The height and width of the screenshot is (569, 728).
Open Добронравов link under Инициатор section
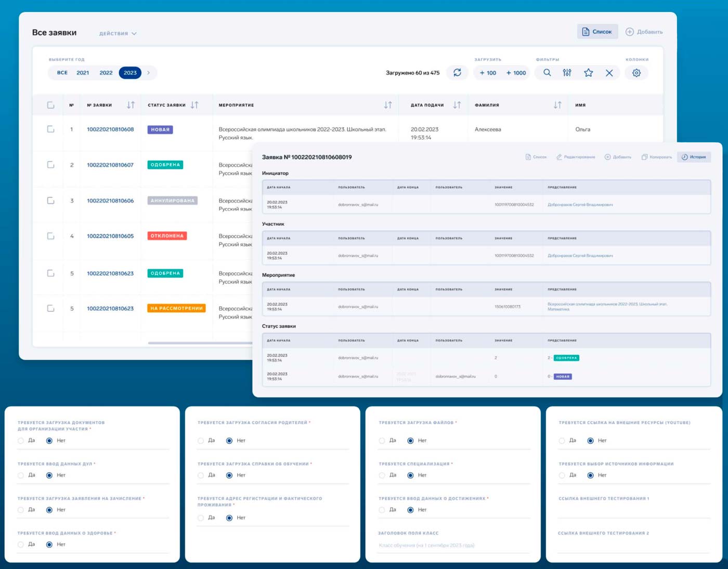click(x=580, y=205)
